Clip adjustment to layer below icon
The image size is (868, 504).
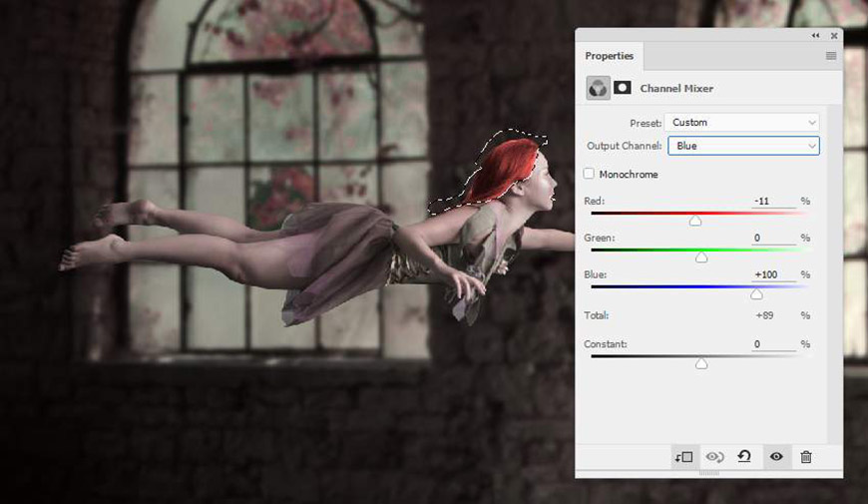point(683,457)
